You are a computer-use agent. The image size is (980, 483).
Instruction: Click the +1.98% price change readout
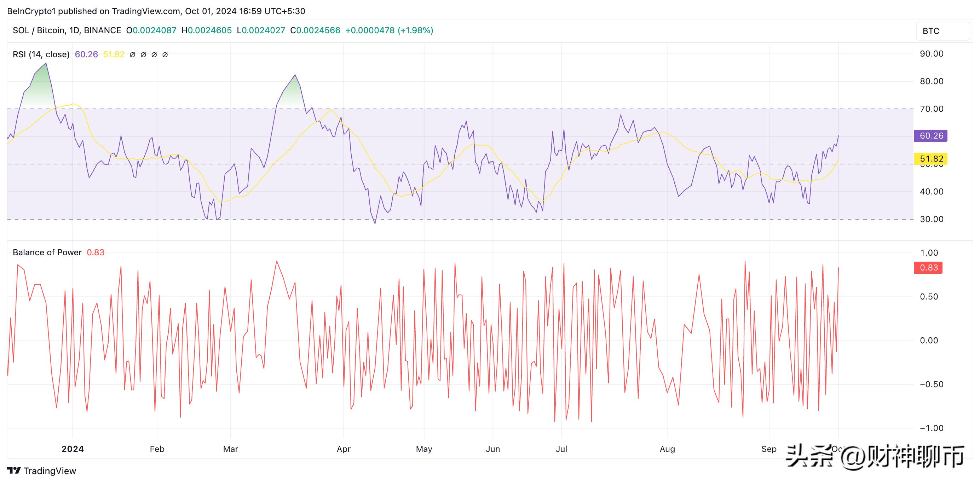(415, 30)
